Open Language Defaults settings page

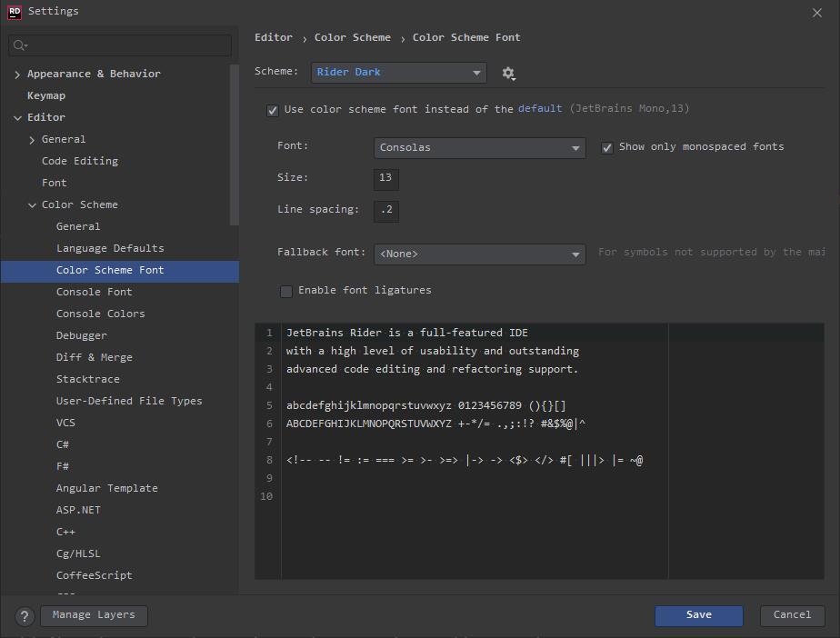(x=110, y=248)
